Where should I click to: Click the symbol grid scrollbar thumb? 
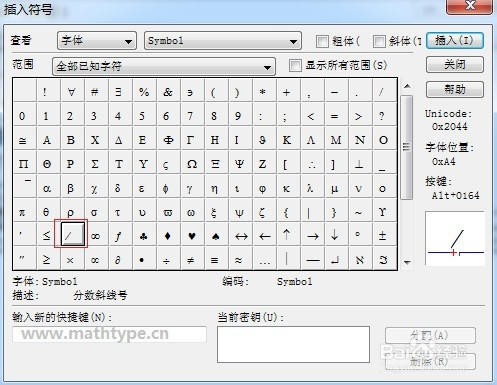pyautogui.click(x=407, y=147)
